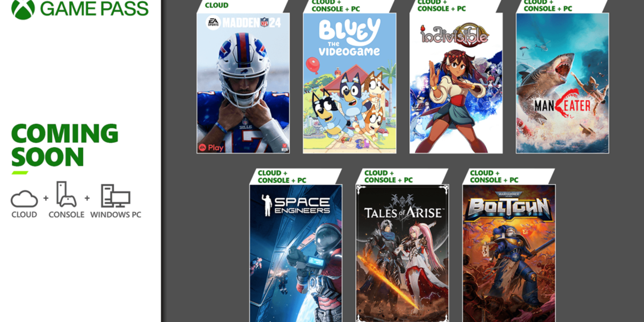
Task: Open Bluey The Videogame cover
Action: (349, 83)
